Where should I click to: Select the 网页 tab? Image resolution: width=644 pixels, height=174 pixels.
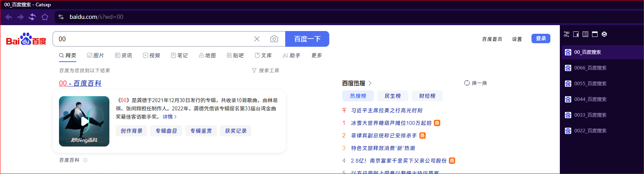68,55
